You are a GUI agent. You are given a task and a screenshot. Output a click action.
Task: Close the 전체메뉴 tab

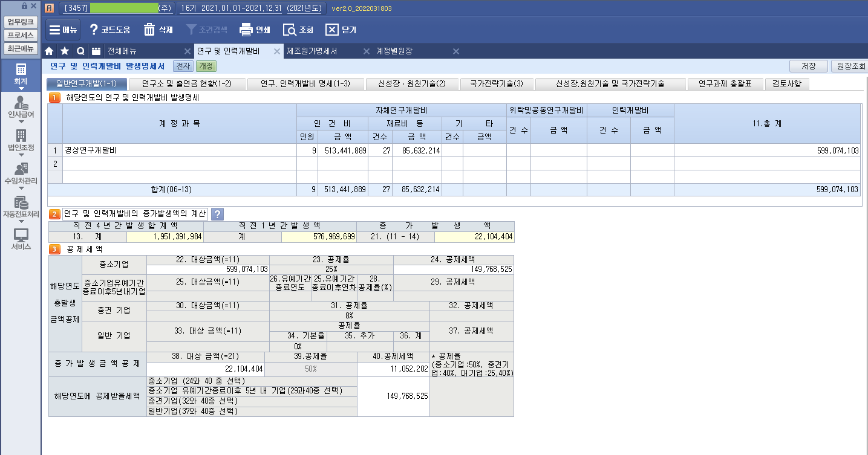click(x=188, y=51)
